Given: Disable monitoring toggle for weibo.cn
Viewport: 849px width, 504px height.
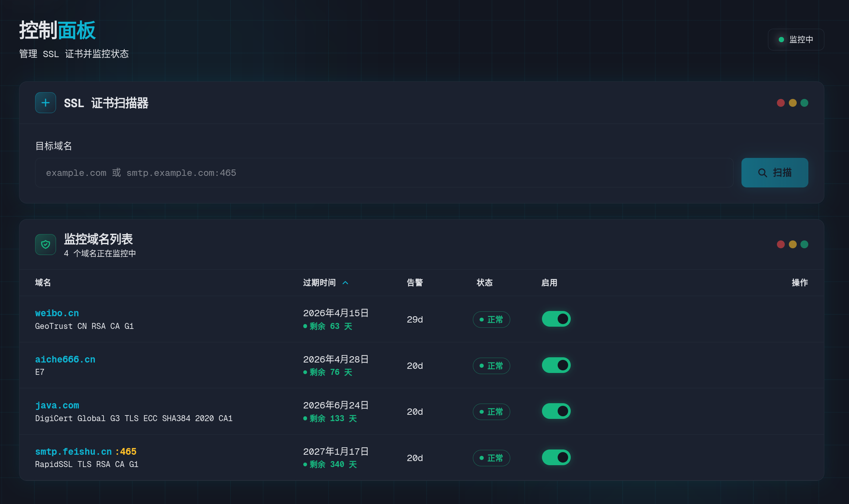Looking at the screenshot, I should (556, 319).
